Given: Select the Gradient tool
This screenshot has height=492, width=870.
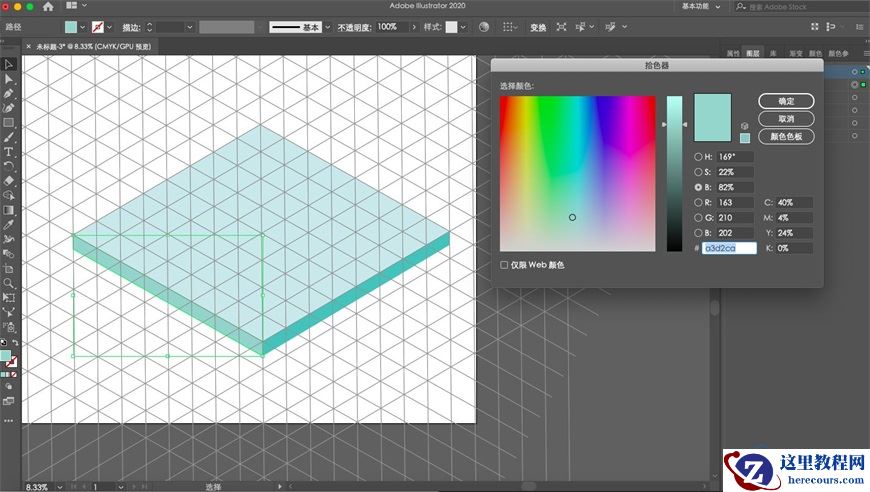Looking at the screenshot, I should click(x=8, y=210).
